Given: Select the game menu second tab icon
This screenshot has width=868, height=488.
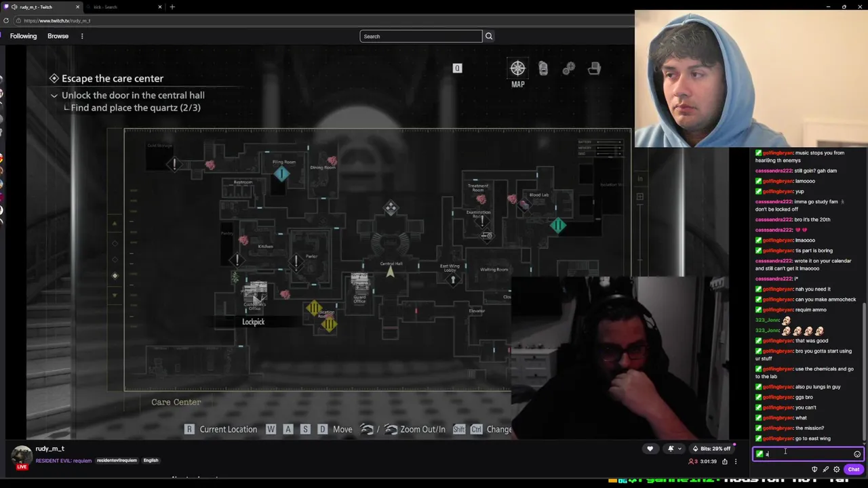Looking at the screenshot, I should 543,68.
